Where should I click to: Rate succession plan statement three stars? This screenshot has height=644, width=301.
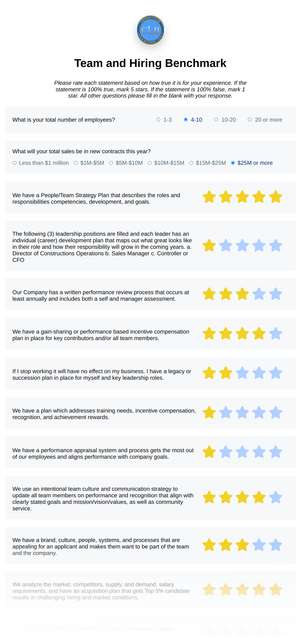[242, 373]
